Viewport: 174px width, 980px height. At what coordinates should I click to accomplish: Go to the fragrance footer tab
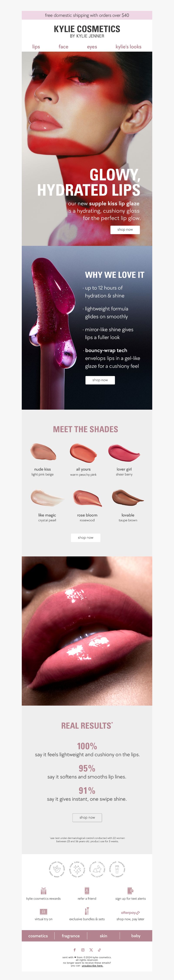point(71,936)
